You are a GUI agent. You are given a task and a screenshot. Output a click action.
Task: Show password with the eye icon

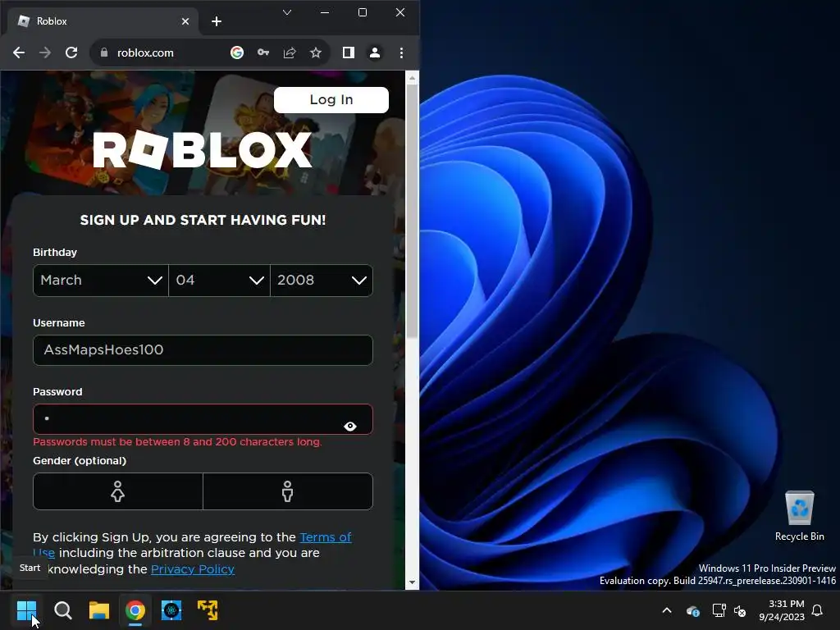[x=350, y=426]
